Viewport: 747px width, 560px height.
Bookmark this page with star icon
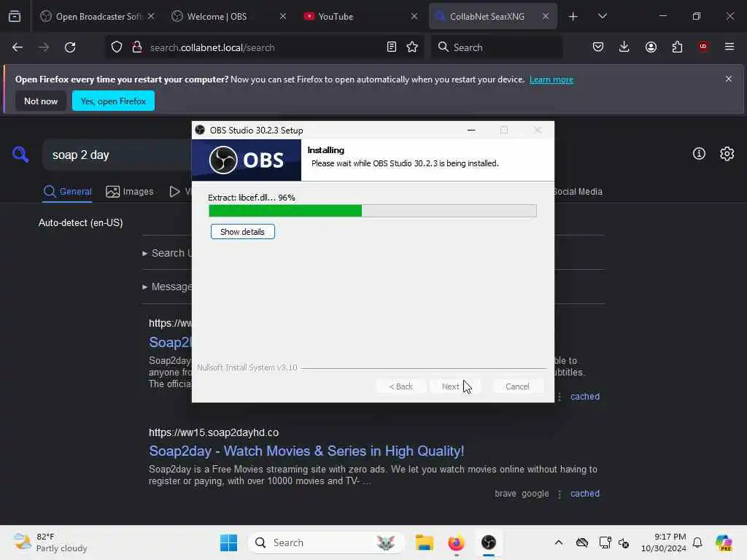(x=412, y=47)
